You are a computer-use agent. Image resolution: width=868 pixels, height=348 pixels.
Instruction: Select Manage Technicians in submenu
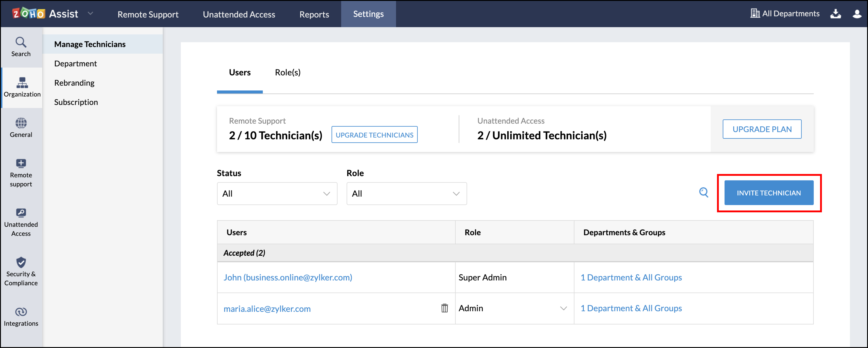[x=103, y=44]
